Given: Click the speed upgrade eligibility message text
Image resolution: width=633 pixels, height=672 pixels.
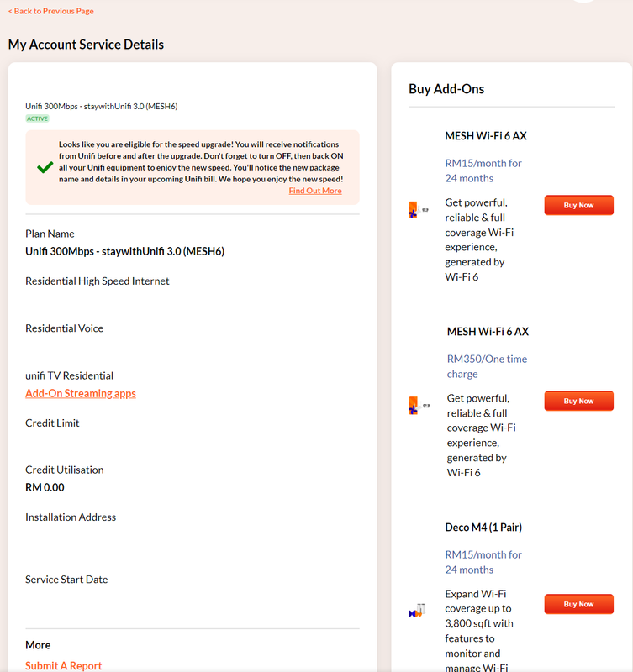Looking at the screenshot, I should (201, 161).
